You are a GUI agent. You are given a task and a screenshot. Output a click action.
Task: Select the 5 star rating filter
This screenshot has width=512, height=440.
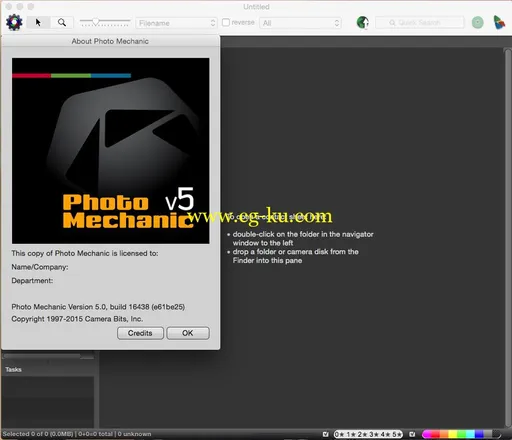tap(397, 434)
